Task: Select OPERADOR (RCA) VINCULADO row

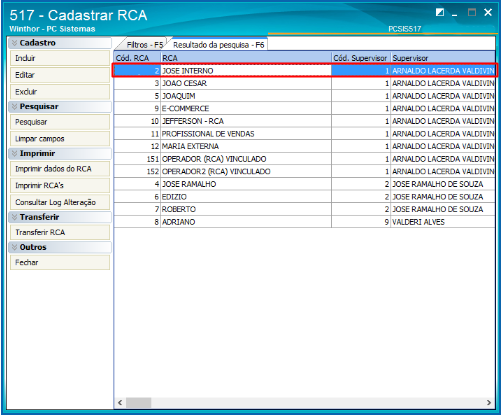Action: coord(305,159)
